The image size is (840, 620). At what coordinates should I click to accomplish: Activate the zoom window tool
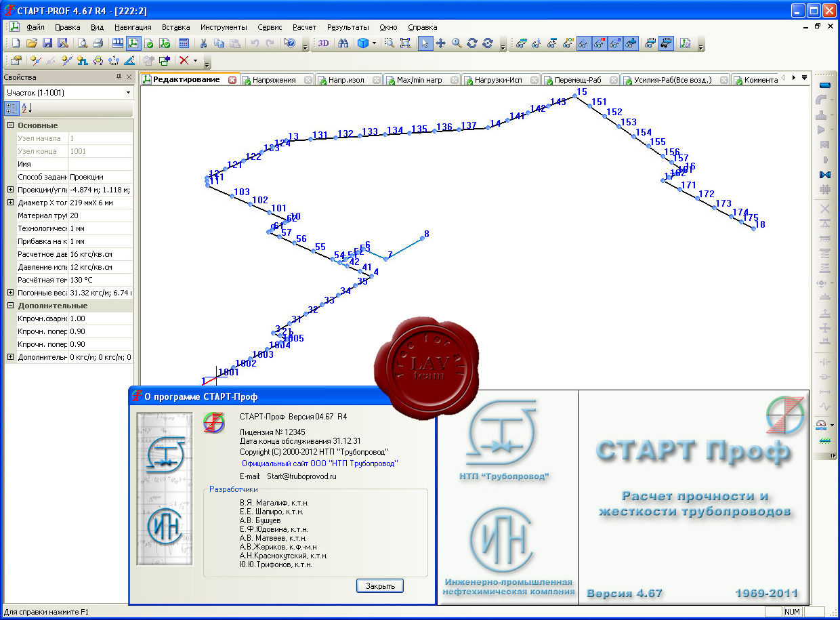390,43
